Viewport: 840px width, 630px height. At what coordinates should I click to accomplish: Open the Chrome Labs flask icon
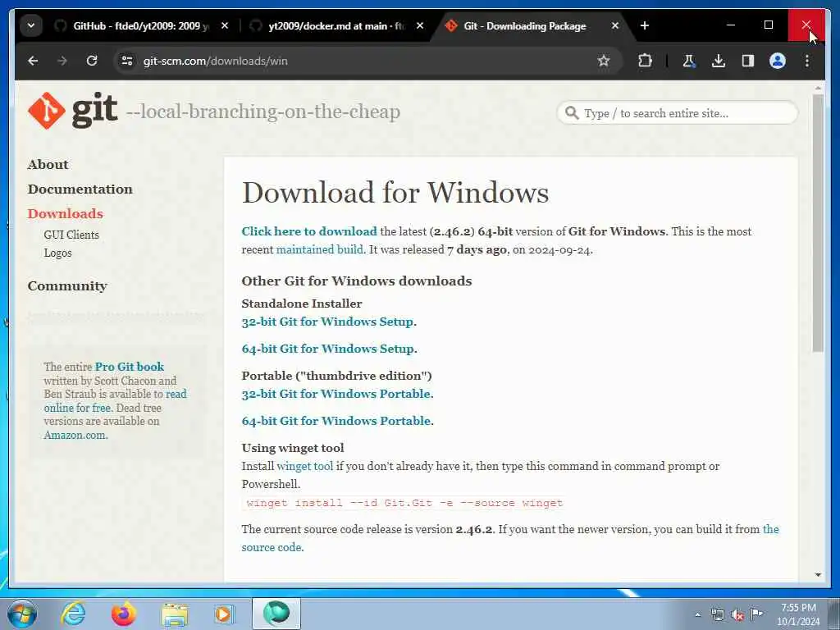[x=688, y=61]
